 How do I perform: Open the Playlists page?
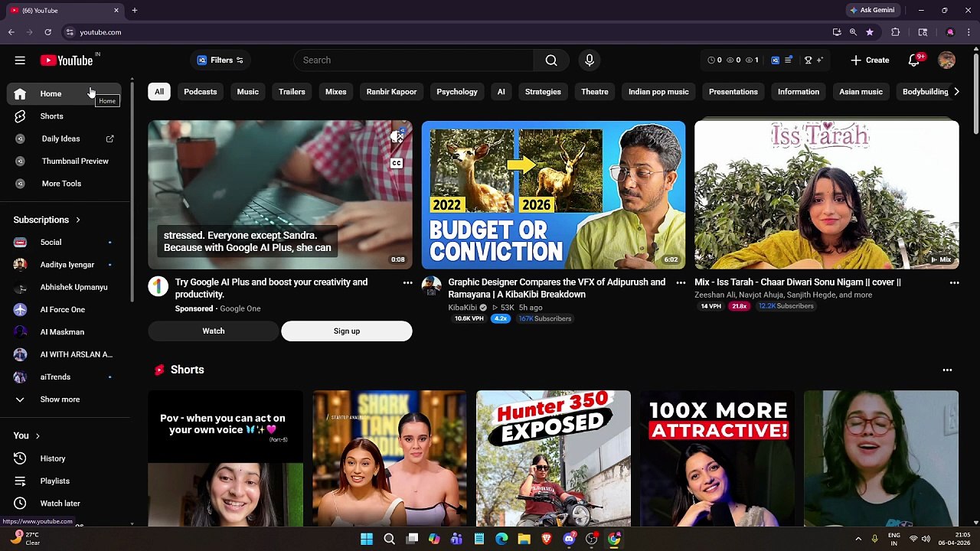(x=64, y=481)
